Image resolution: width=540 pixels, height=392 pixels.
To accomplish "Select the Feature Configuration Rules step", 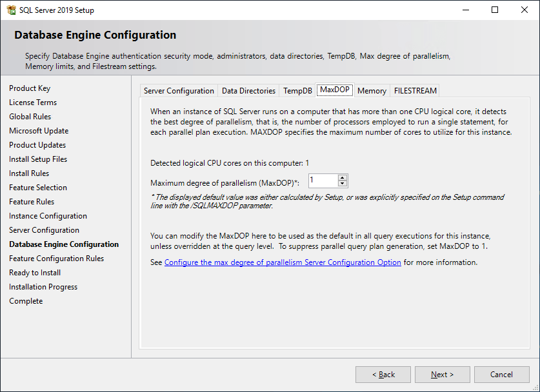I will pyautogui.click(x=56, y=259).
